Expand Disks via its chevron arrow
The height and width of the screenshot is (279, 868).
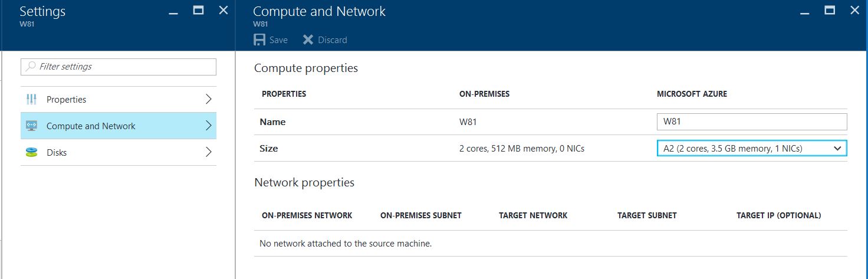208,152
